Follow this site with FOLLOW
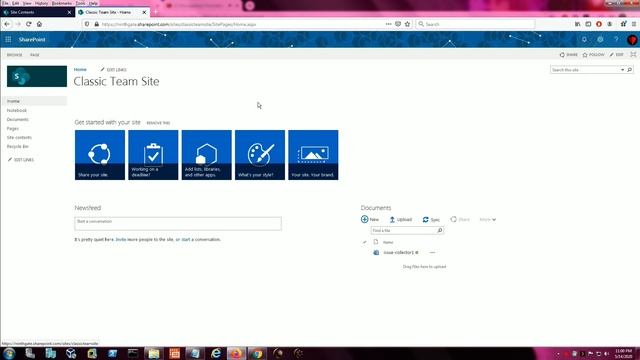 [593, 55]
